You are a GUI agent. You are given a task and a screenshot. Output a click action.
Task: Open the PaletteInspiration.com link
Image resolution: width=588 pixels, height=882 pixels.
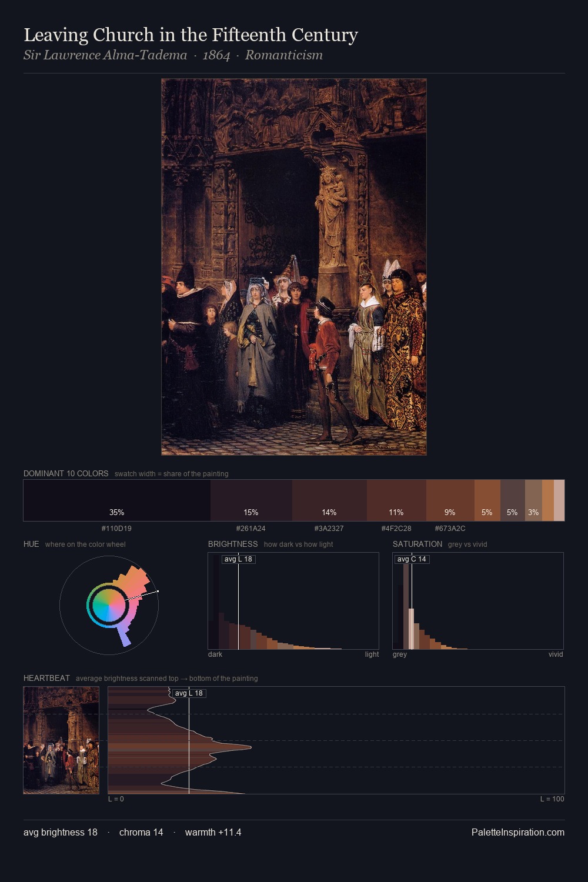click(x=518, y=833)
